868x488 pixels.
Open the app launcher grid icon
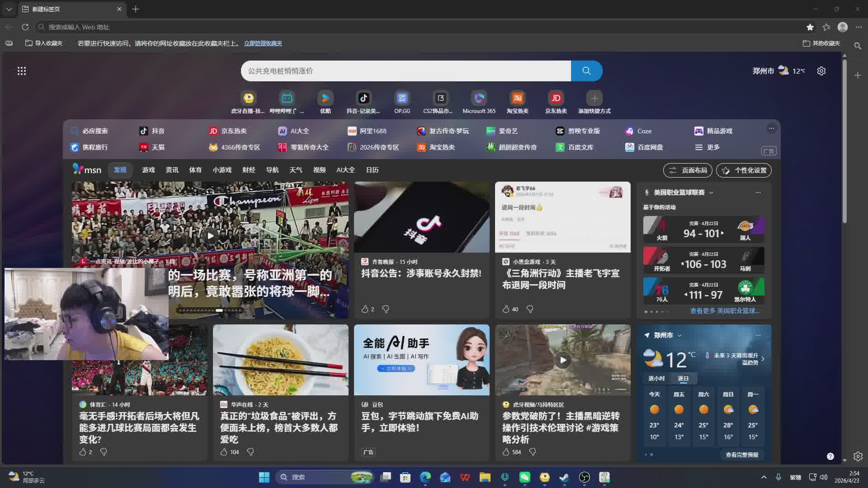pyautogui.click(x=21, y=71)
